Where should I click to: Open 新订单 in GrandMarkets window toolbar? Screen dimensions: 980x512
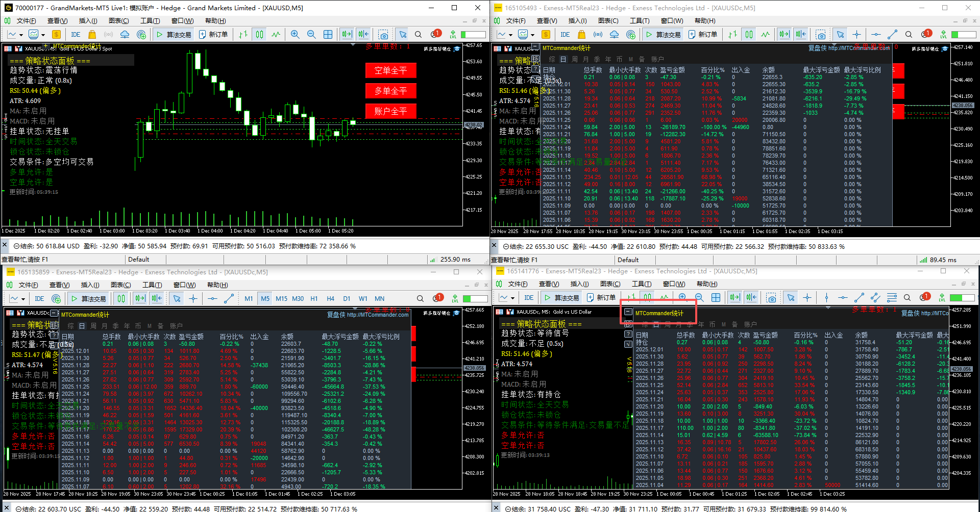coord(213,34)
